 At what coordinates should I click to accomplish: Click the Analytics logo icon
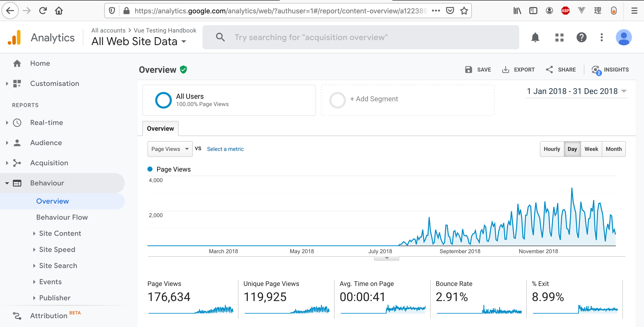(14, 38)
